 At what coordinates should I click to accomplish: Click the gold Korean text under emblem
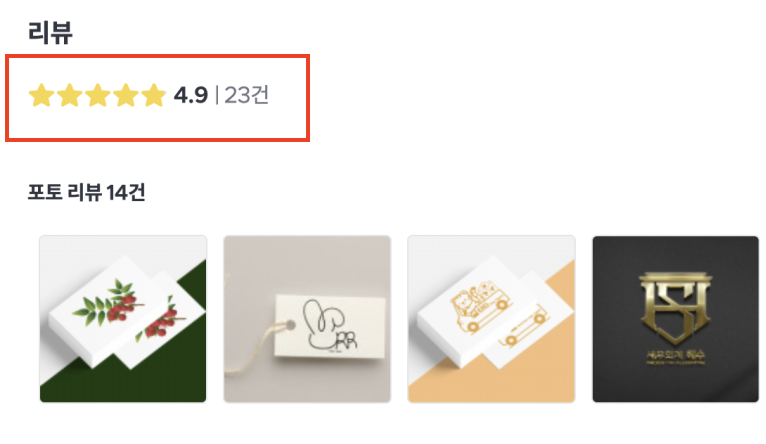(676, 357)
